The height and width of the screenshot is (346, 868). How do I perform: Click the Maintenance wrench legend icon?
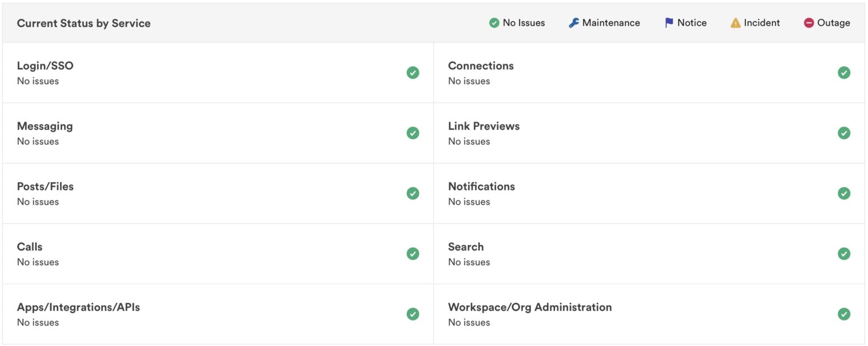[574, 23]
